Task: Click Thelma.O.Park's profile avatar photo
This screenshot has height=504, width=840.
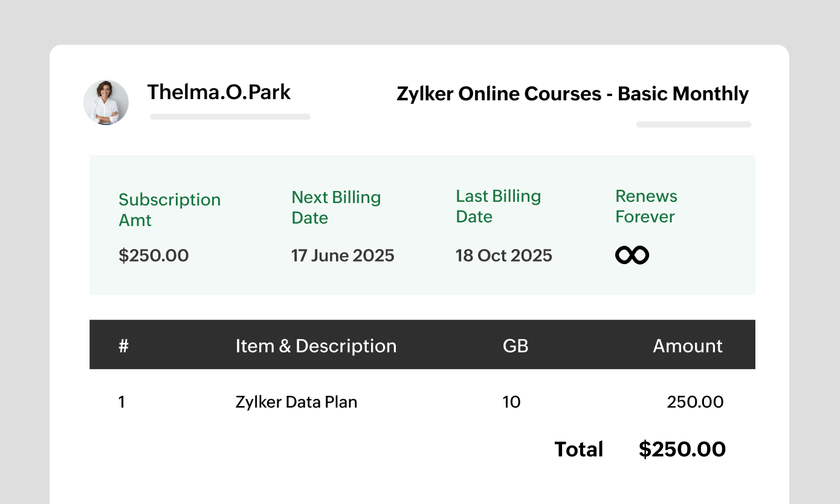Action: point(106,103)
